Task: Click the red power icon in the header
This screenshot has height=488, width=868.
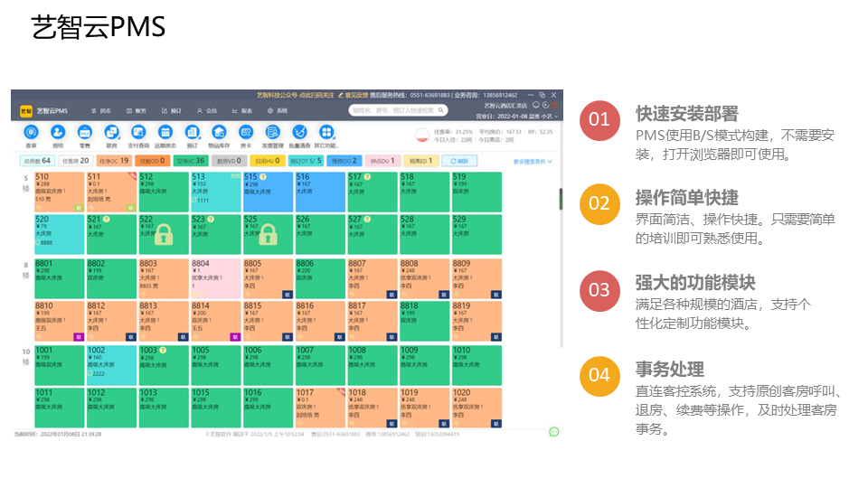Action: coord(554,105)
